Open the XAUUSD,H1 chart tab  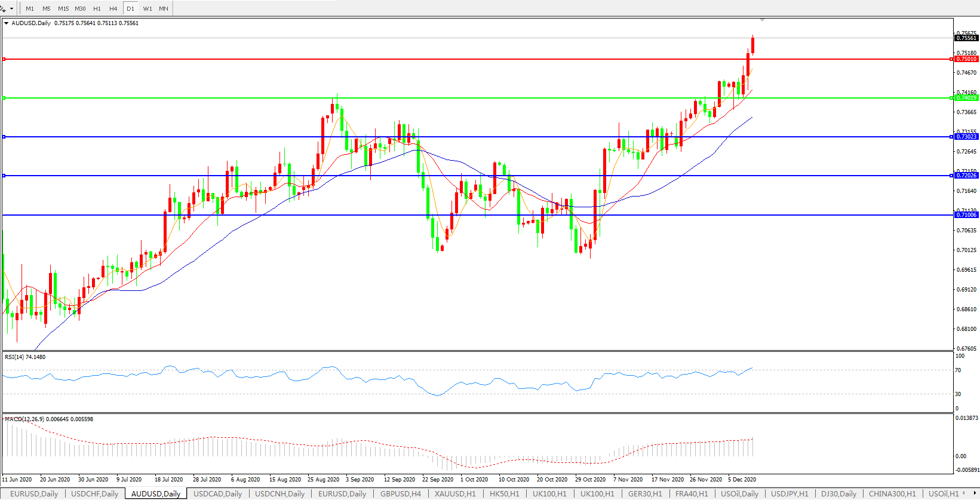pyautogui.click(x=455, y=493)
